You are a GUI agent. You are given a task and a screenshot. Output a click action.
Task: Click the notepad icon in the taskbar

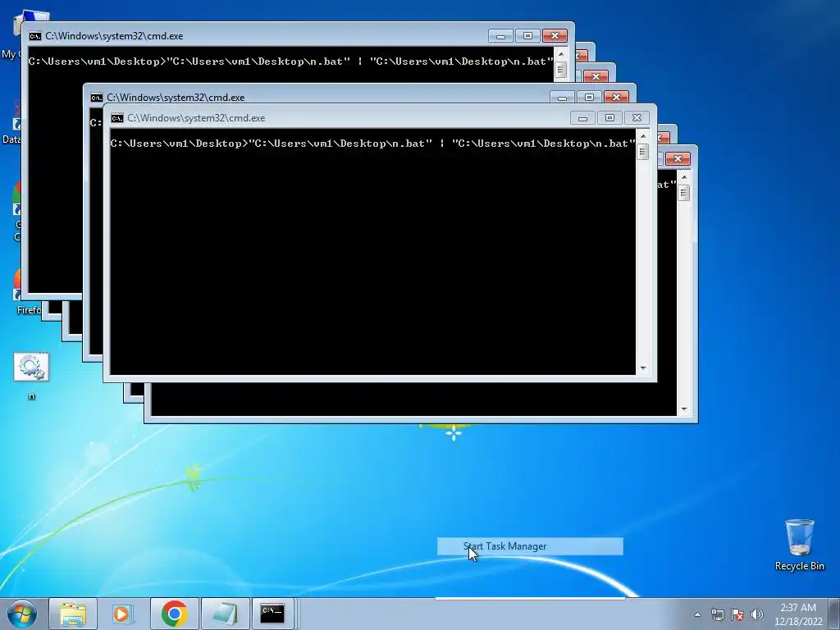[225, 614]
